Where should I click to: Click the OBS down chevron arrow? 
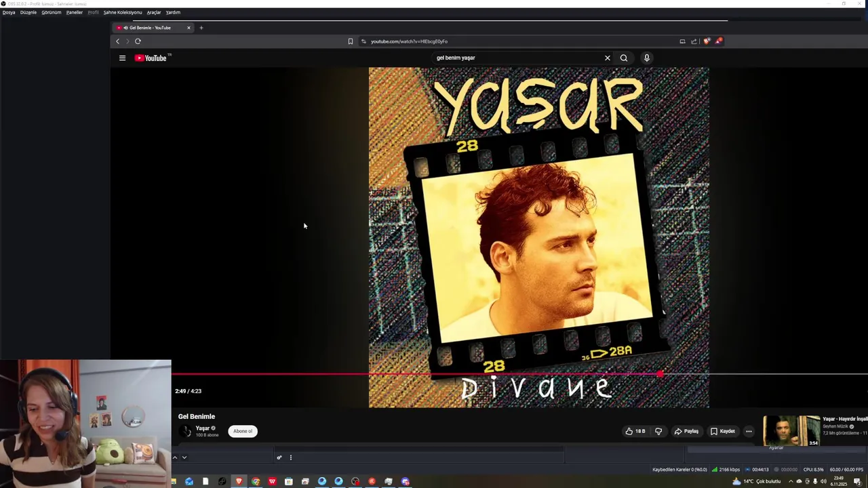(x=184, y=457)
